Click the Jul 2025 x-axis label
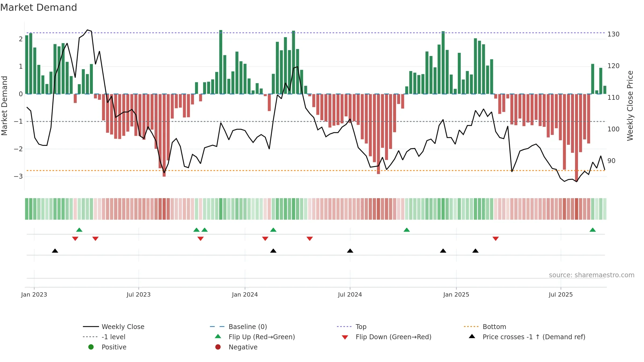 pyautogui.click(x=561, y=294)
